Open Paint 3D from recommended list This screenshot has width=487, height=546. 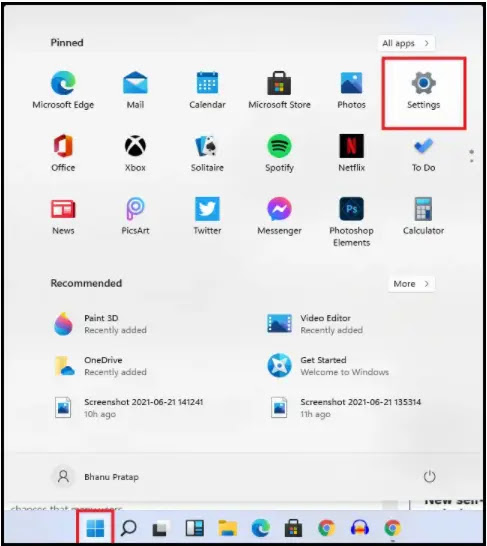pyautogui.click(x=101, y=324)
